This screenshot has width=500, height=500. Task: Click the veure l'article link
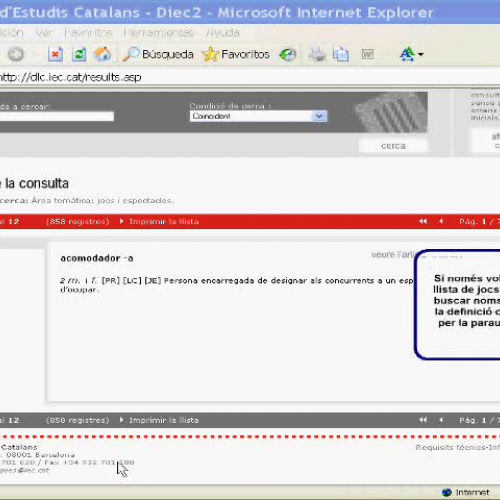point(393,255)
